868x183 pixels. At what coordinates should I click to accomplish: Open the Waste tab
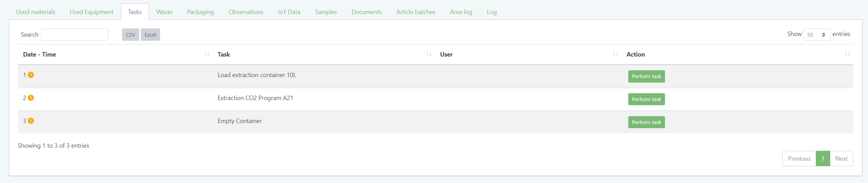[x=164, y=12]
